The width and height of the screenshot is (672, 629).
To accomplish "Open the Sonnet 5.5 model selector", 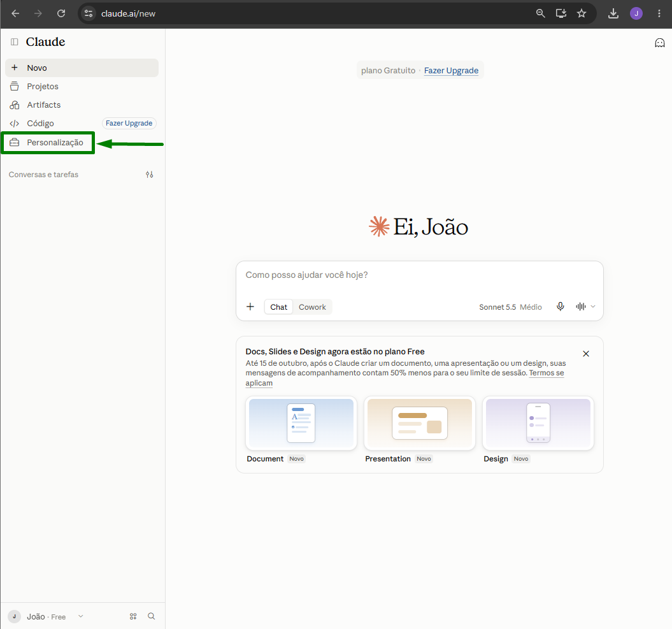I will 510,307.
